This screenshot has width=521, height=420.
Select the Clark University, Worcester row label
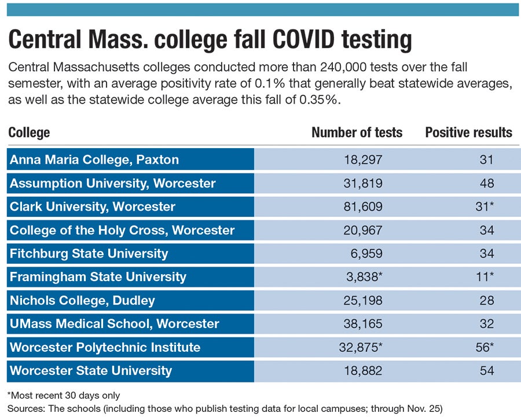click(93, 207)
